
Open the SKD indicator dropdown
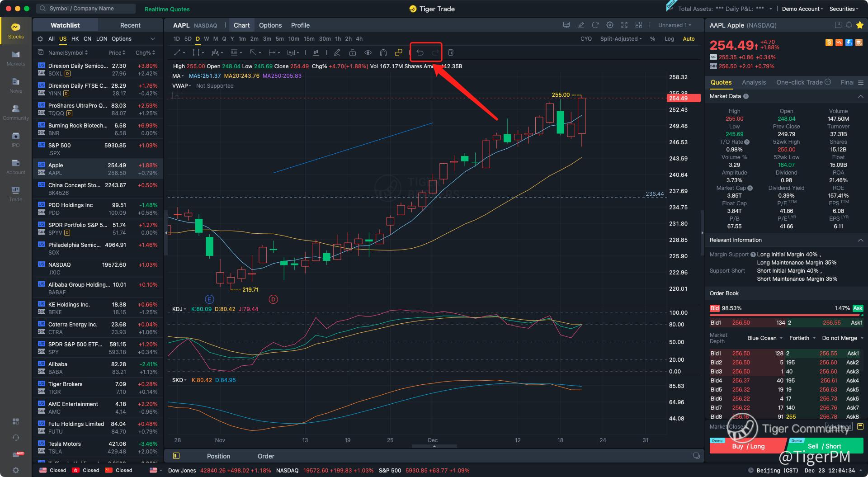click(179, 380)
